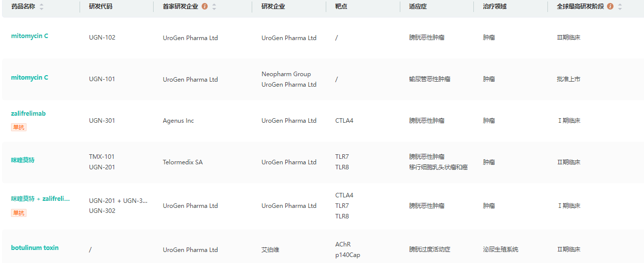The image size is (644, 263).
Task: Click the 适应症 column header
Action: coord(418,7)
